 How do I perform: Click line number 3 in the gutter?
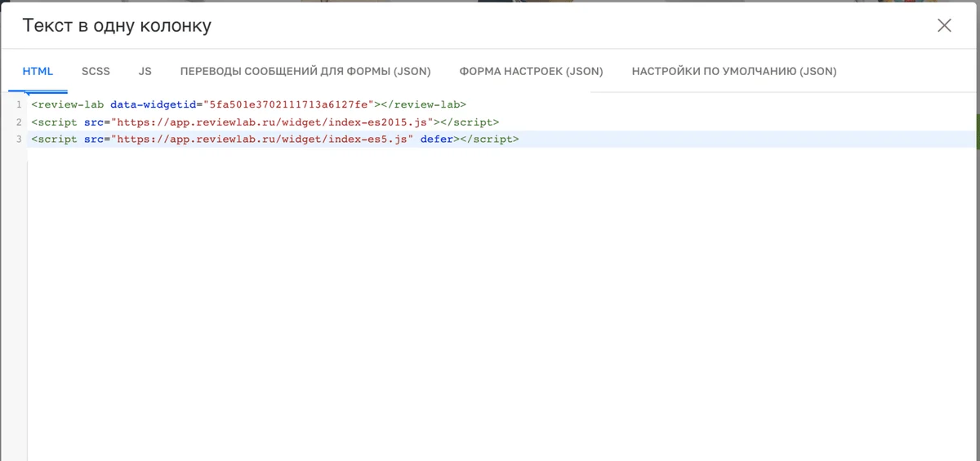[18, 139]
